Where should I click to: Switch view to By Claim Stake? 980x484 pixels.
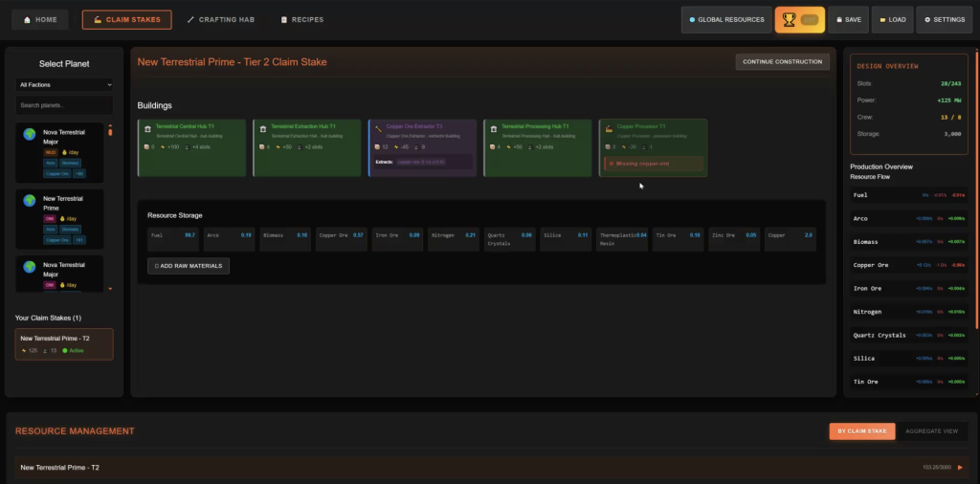pyautogui.click(x=861, y=431)
